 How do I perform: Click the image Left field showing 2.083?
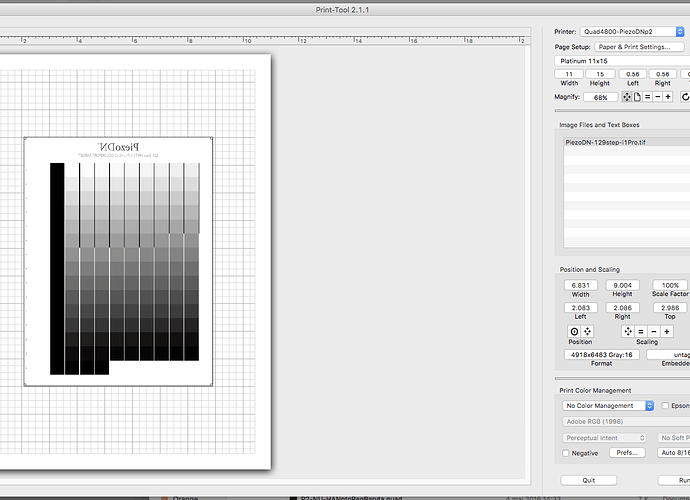(580, 308)
